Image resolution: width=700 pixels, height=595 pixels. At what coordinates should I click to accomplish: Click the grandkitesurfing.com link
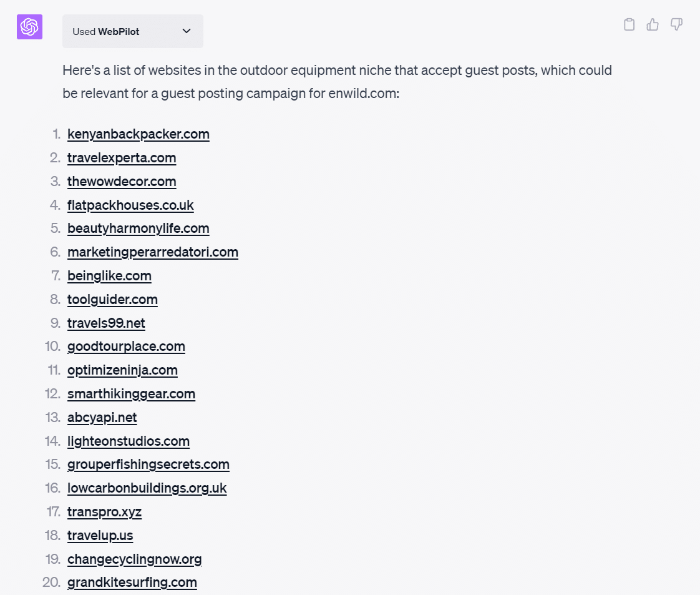pyautogui.click(x=132, y=582)
